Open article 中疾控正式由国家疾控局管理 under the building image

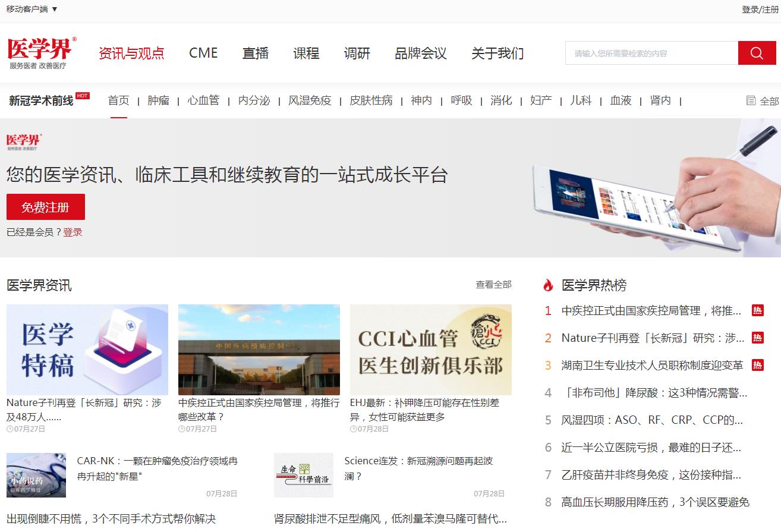click(259, 410)
